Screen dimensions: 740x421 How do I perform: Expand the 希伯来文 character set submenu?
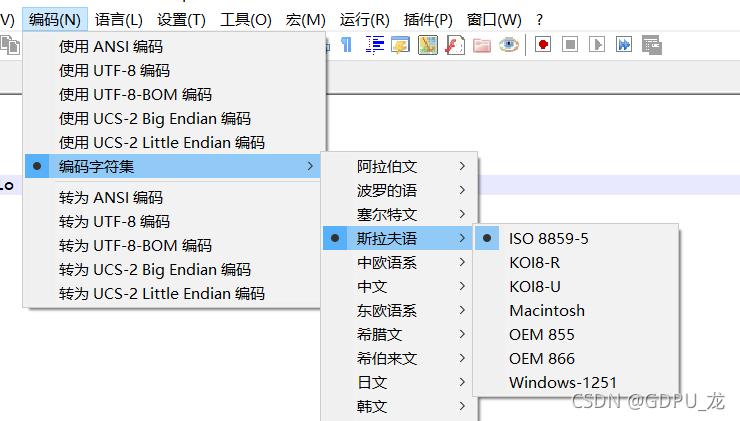point(399,359)
